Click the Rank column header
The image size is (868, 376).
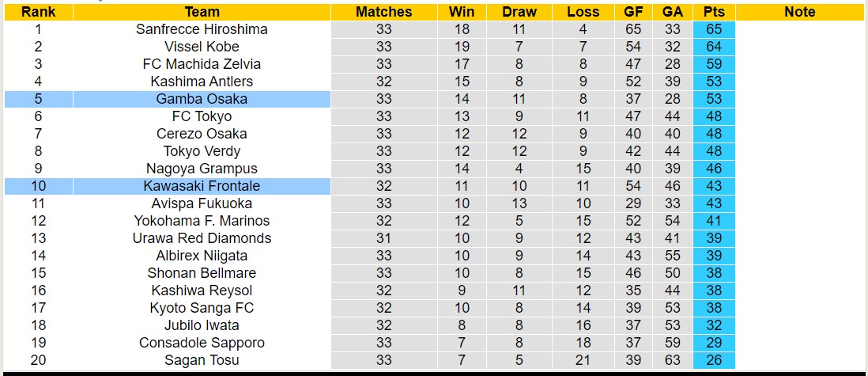pos(38,12)
